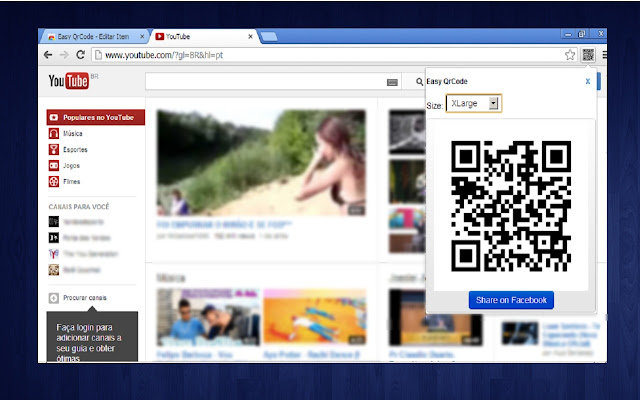Reload the YouTube page
640x400 pixels.
click(81, 55)
